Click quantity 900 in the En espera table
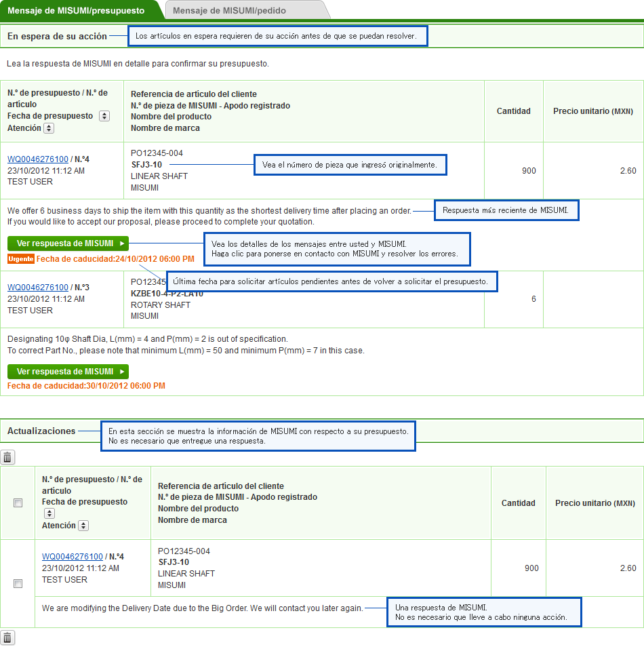 pos(529,171)
